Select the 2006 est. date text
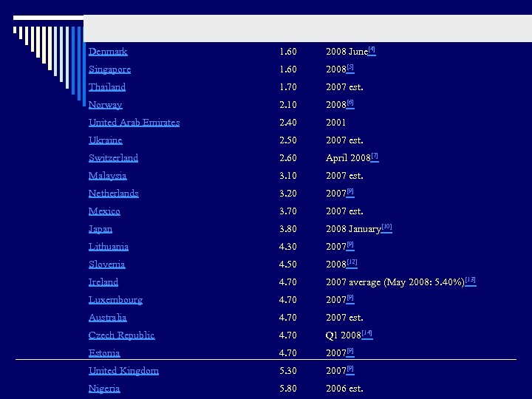 (344, 389)
